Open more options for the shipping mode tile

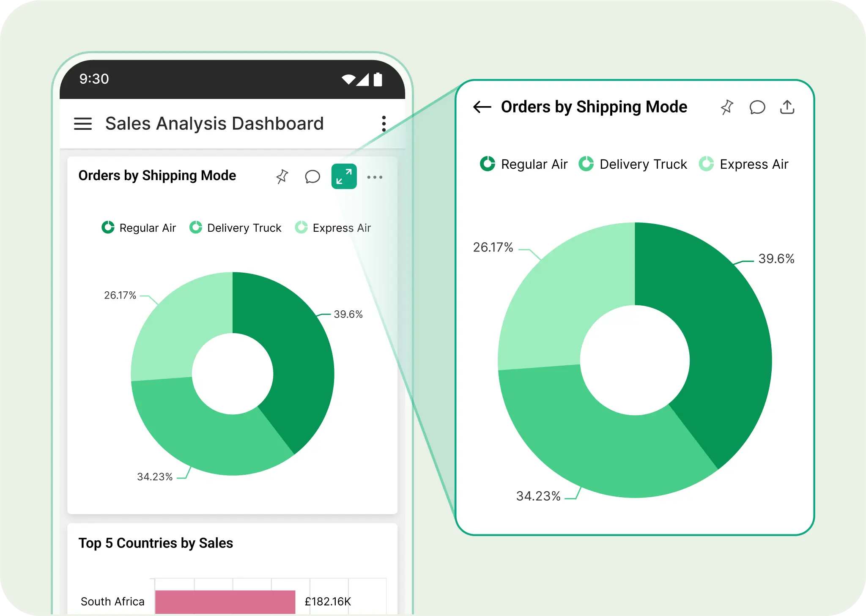(x=375, y=177)
